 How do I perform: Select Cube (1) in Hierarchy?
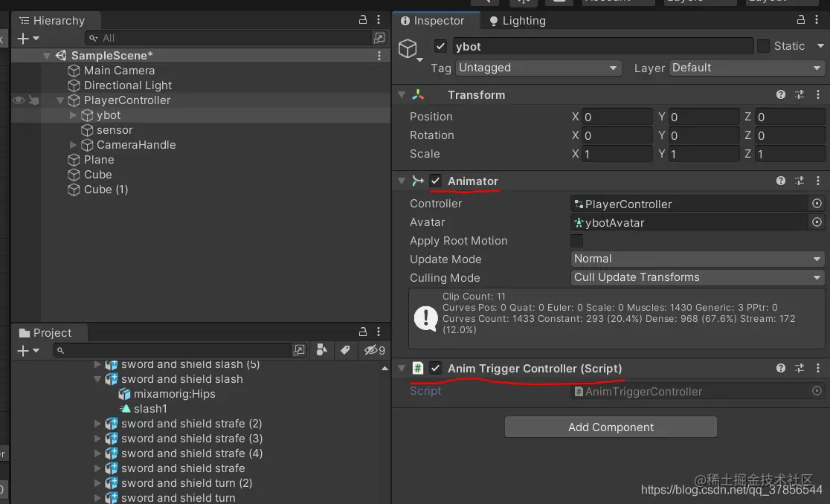[x=106, y=189]
